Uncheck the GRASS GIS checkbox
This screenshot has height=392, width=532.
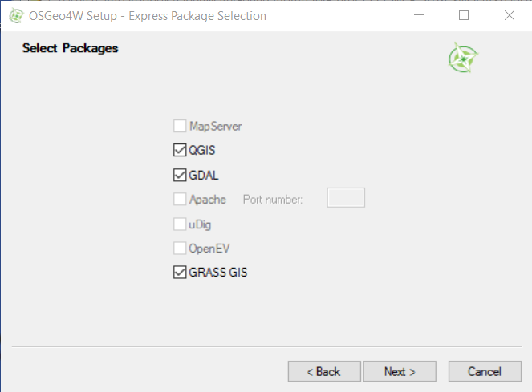point(180,272)
